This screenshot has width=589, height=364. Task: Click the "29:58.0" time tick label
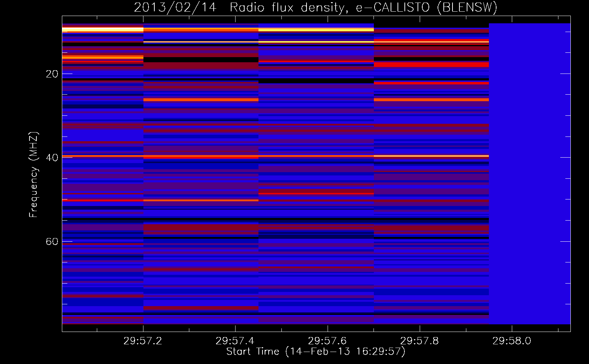[512, 341]
